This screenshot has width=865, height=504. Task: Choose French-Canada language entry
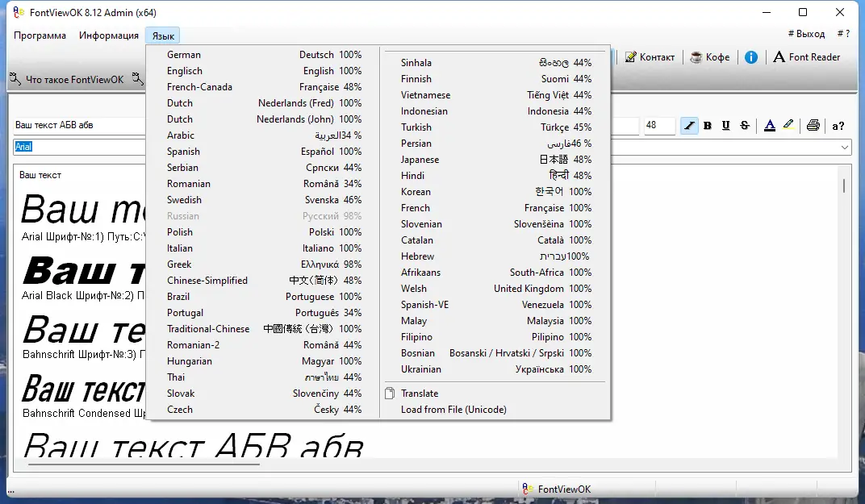tap(264, 86)
